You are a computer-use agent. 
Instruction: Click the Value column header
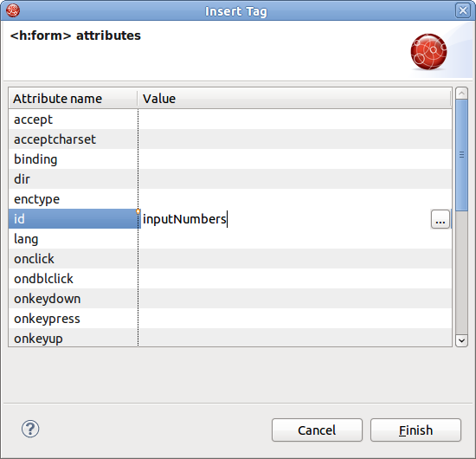pos(294,99)
